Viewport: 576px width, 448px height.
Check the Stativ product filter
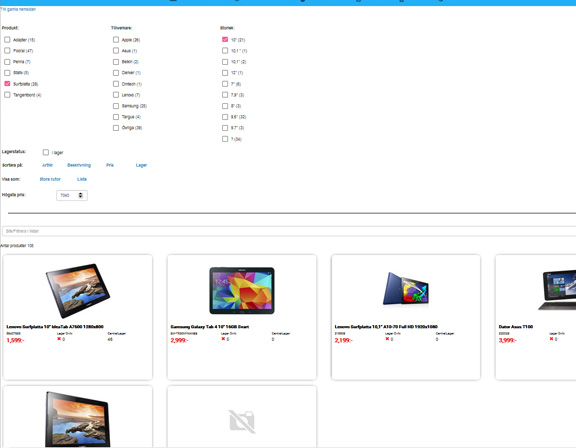pyautogui.click(x=7, y=73)
